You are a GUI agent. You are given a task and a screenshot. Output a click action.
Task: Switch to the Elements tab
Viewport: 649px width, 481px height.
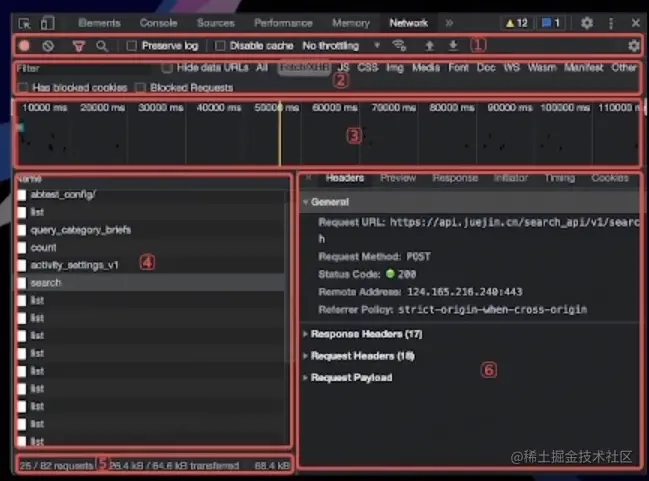[x=99, y=23]
